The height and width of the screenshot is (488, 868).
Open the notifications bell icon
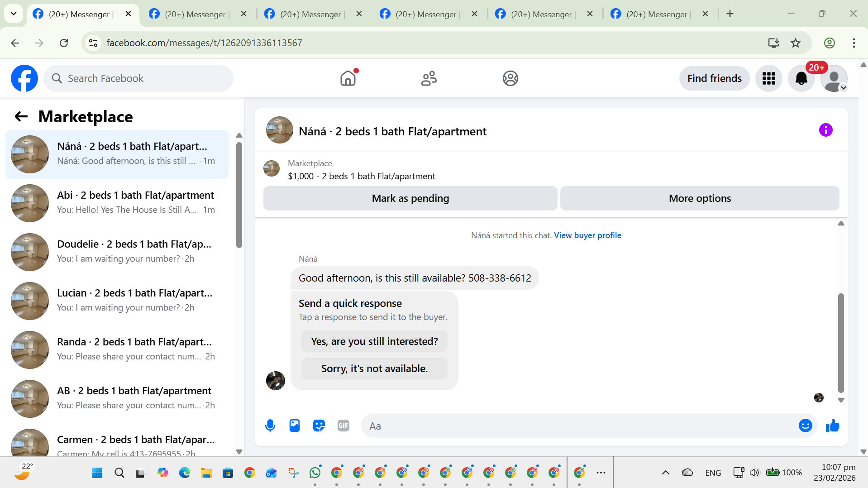click(801, 78)
